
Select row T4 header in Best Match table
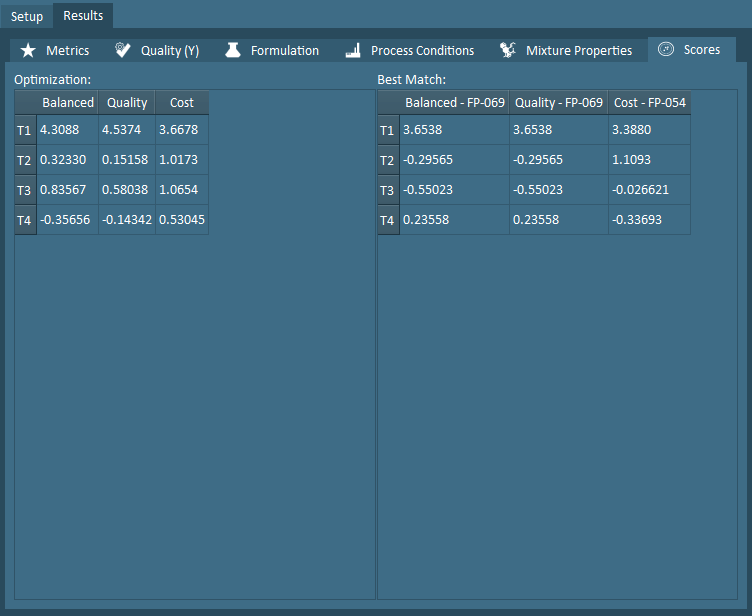click(x=388, y=220)
